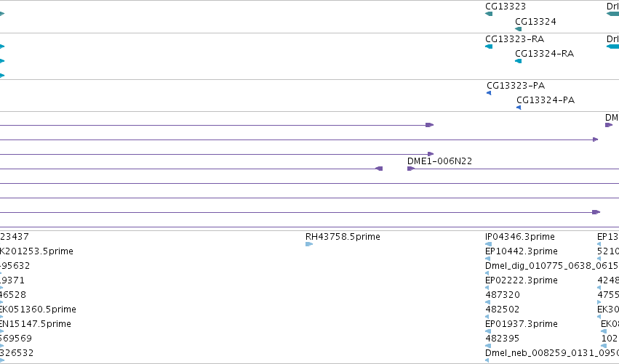This screenshot has height=364, width=619.
Task: Click the 482502 EST arrow glyph
Action: pyautogui.click(x=487, y=317)
